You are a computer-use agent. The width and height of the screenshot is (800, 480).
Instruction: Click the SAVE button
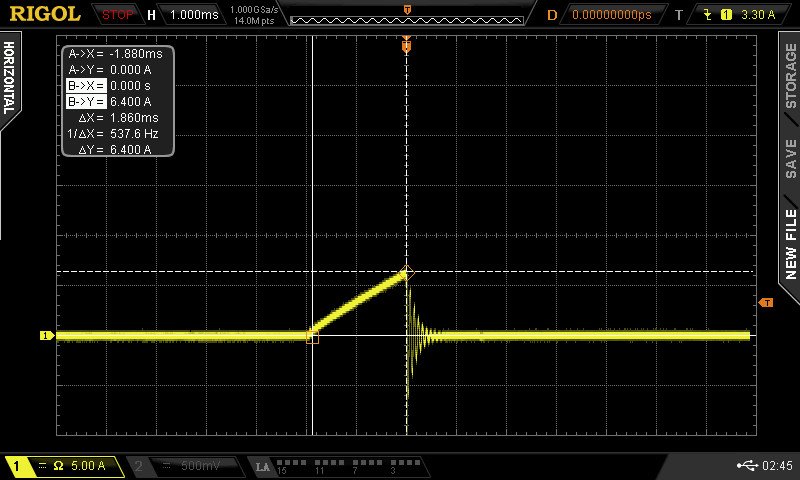[790, 157]
